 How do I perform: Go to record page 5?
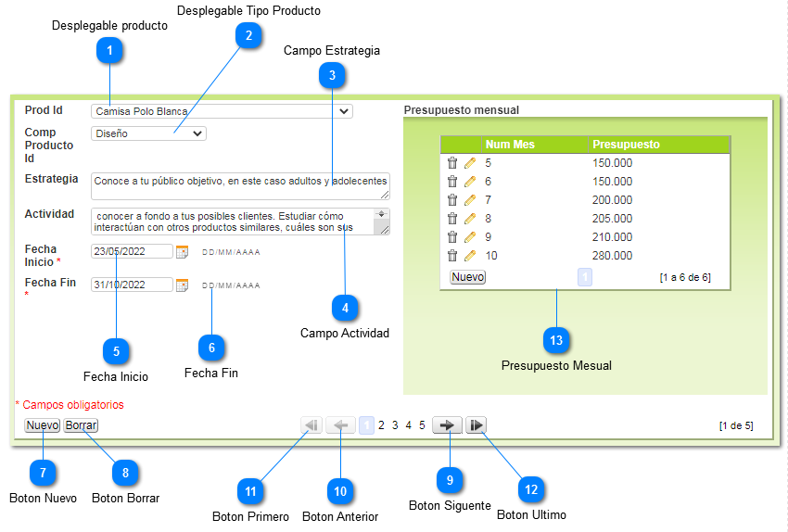point(422,425)
